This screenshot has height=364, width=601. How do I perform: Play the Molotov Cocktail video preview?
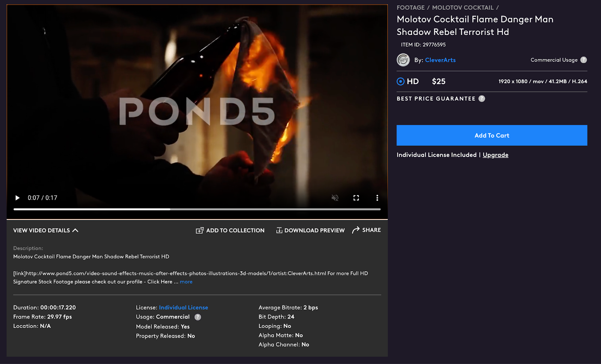point(17,198)
